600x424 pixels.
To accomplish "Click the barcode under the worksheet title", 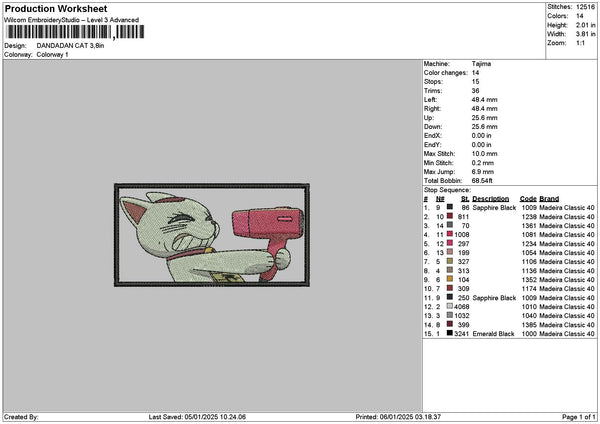I will [x=75, y=32].
